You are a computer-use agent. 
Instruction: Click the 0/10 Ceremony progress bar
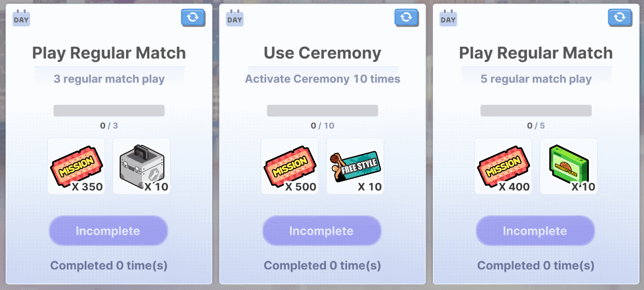pos(323,110)
